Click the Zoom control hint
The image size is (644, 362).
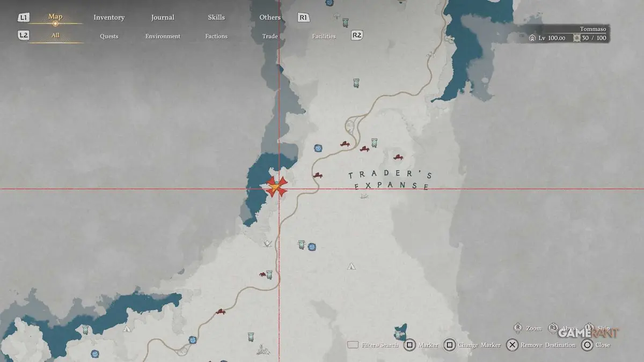point(528,328)
